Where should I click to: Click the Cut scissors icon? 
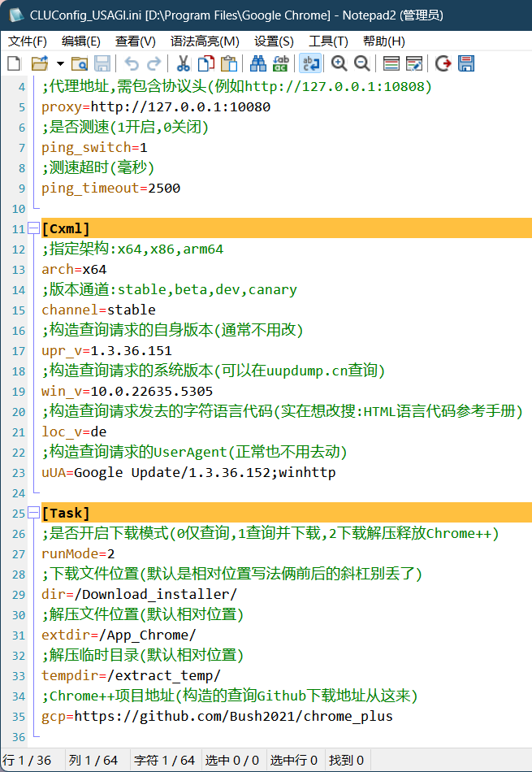click(183, 63)
